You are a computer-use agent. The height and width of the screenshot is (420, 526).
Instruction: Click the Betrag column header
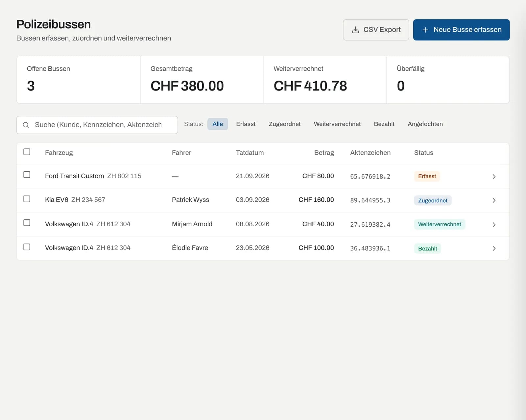pos(324,153)
